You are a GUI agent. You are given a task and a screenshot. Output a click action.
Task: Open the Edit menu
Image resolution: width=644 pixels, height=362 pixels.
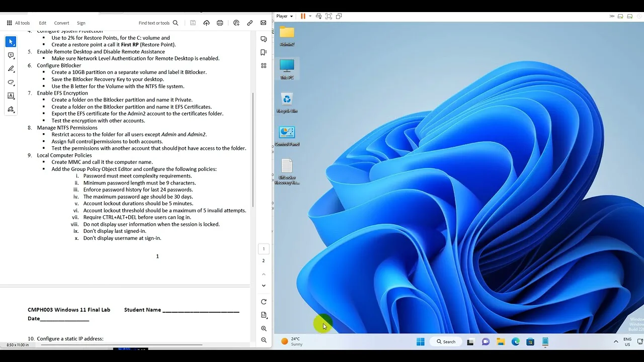coord(43,23)
